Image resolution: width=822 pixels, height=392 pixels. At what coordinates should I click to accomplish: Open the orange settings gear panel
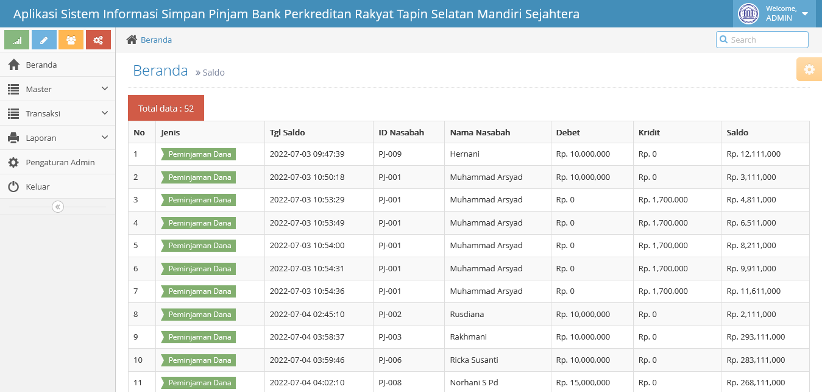point(809,69)
